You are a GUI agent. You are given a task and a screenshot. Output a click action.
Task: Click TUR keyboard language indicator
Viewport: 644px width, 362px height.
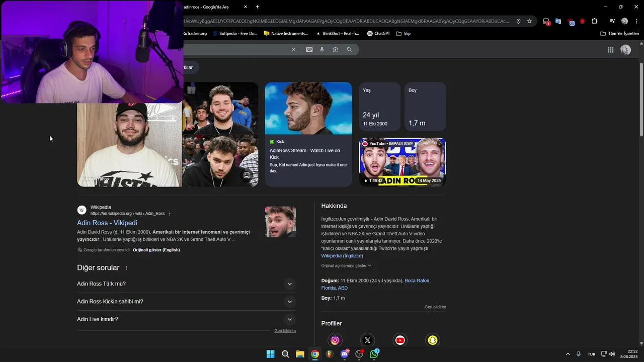click(591, 354)
